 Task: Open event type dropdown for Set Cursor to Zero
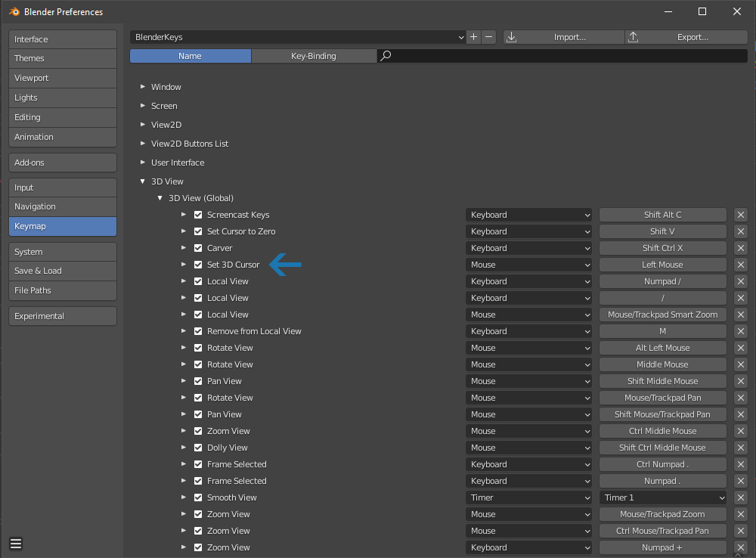[528, 231]
